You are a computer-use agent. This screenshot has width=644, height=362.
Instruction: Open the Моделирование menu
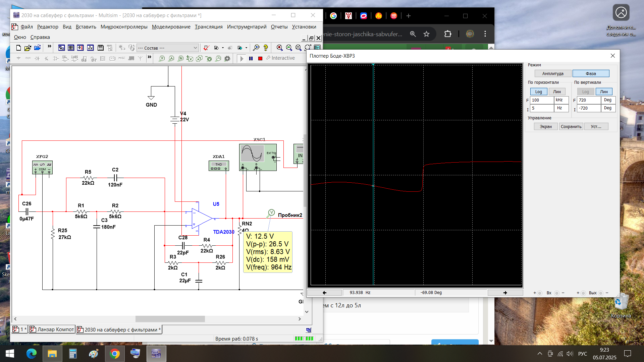coord(171,27)
